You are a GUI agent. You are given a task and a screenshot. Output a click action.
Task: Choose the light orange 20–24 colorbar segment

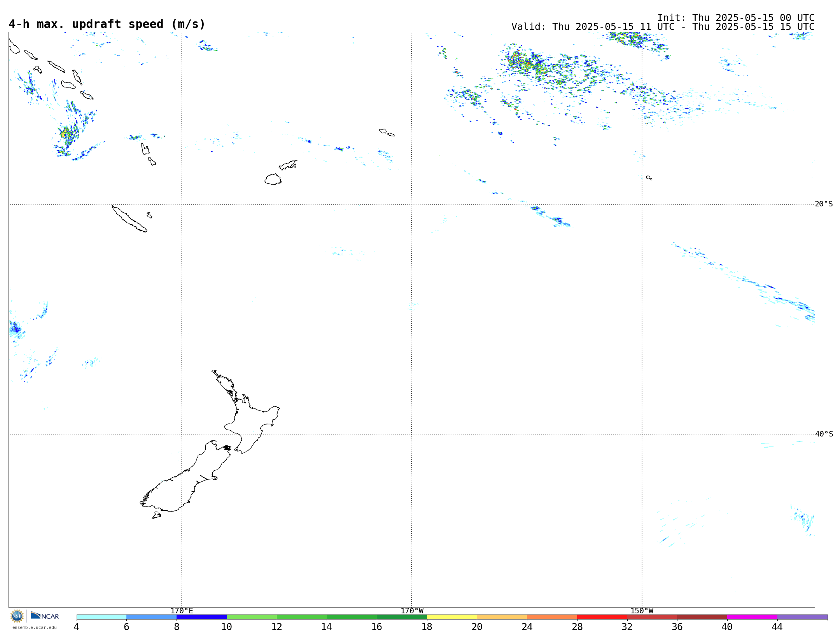pos(502,617)
